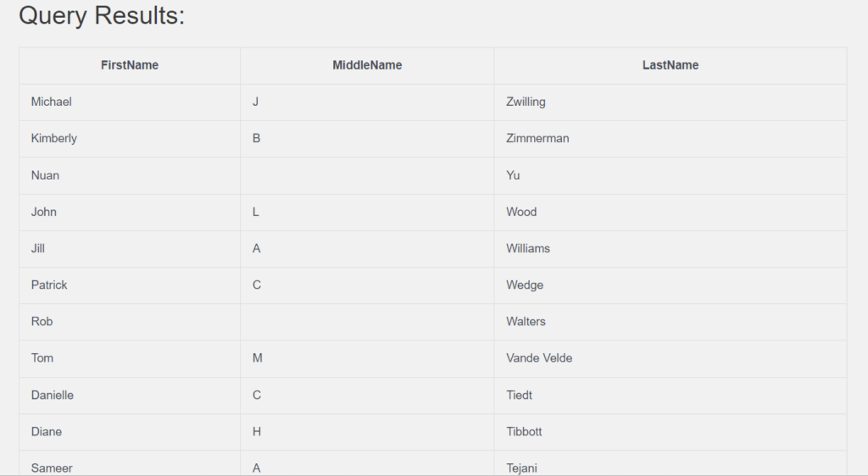Click the last name Zwilling

pyautogui.click(x=526, y=102)
